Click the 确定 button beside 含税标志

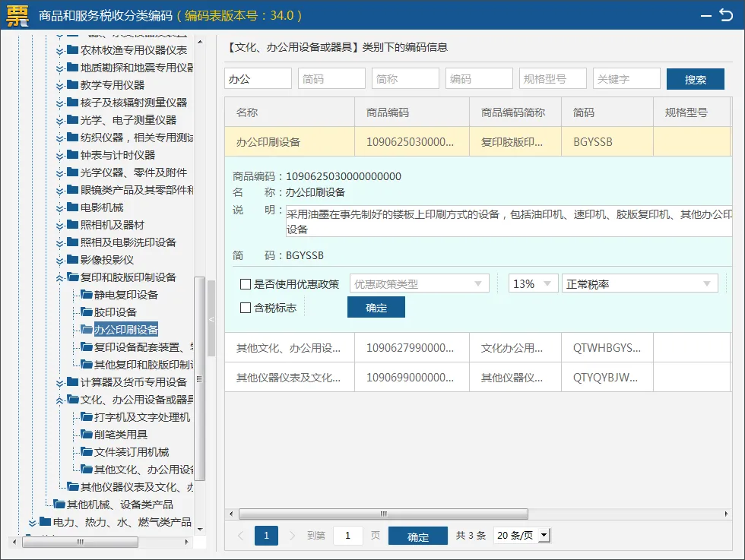pyautogui.click(x=376, y=307)
